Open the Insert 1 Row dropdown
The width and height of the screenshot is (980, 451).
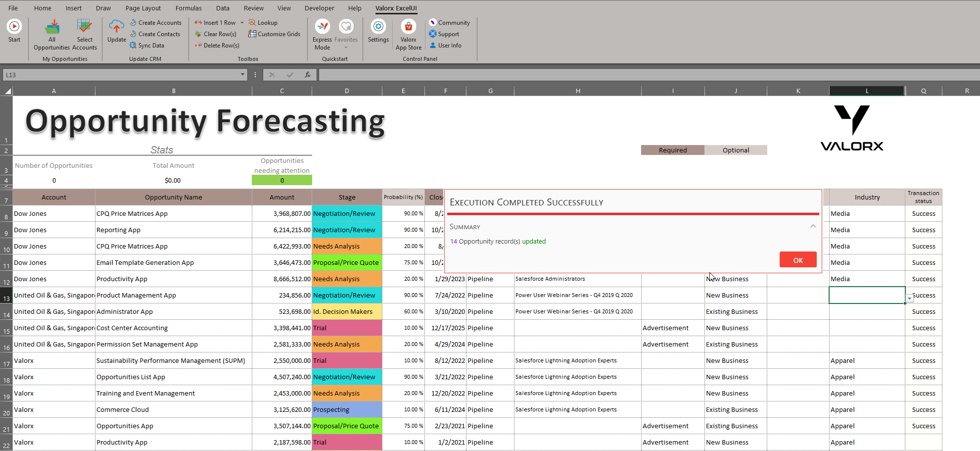241,22
